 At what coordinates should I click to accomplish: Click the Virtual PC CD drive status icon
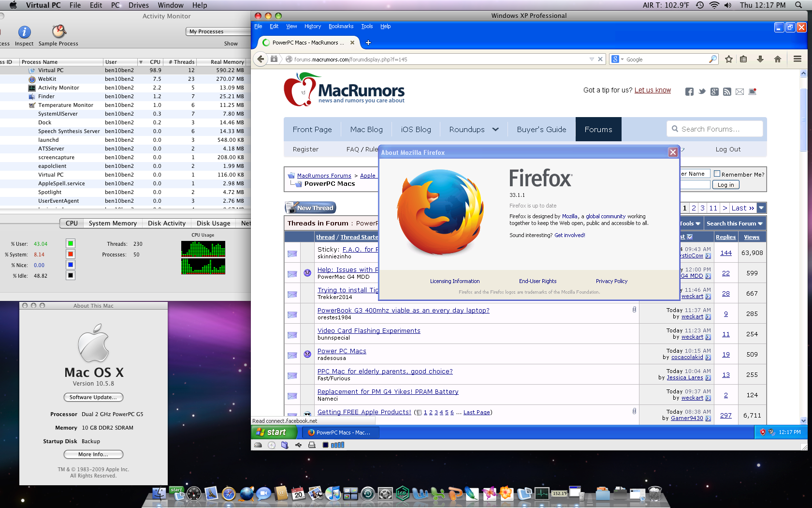[272, 445]
